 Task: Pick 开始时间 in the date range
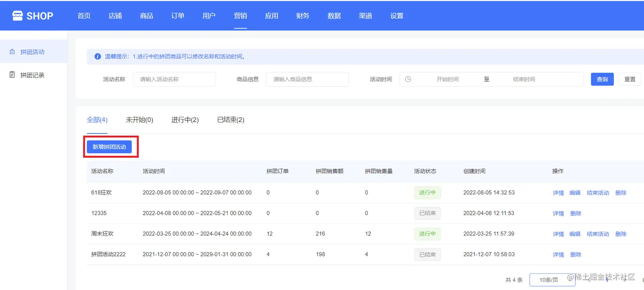447,79
